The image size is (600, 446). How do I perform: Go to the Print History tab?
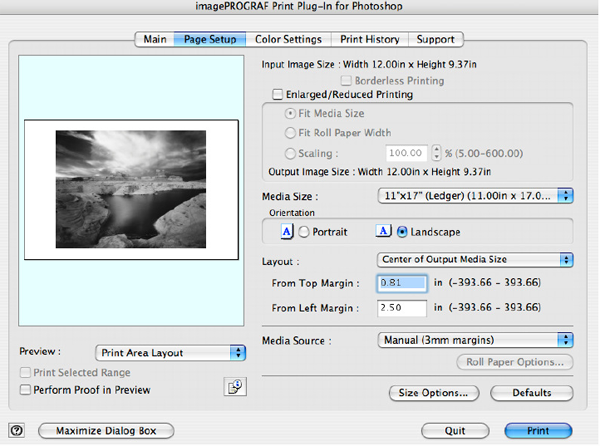tap(370, 39)
